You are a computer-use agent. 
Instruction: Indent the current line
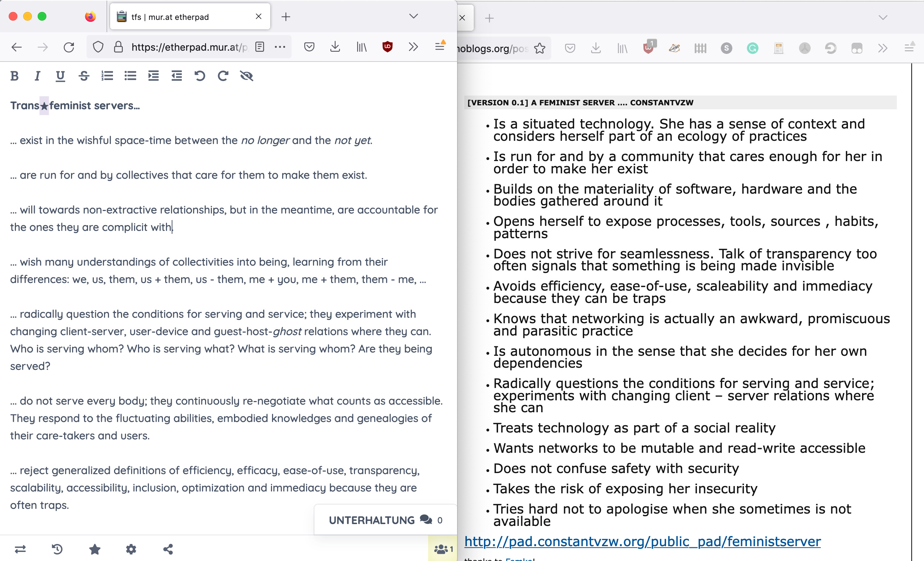(x=153, y=76)
